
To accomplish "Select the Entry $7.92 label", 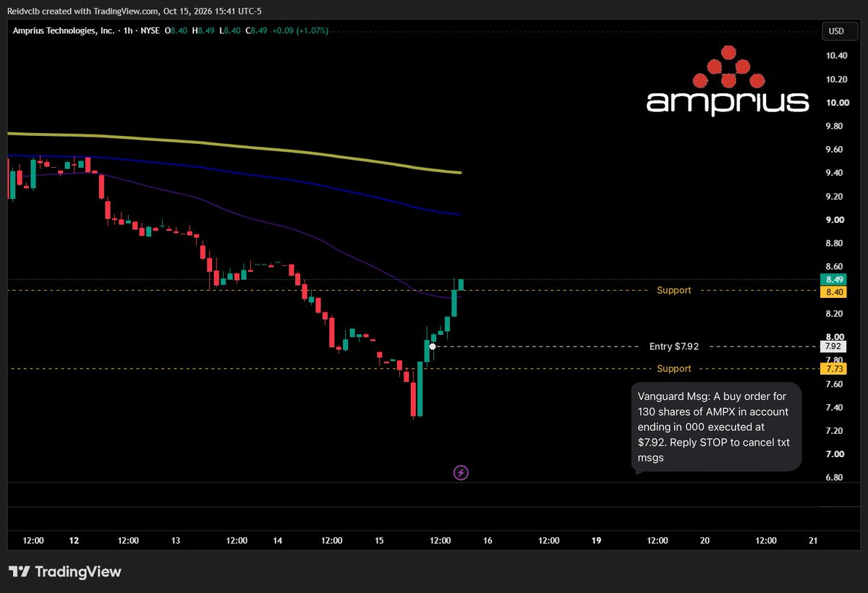I will (x=674, y=346).
